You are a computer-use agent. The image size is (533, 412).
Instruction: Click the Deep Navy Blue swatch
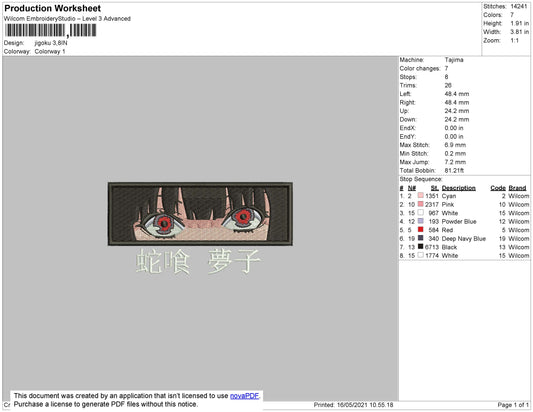[420, 238]
